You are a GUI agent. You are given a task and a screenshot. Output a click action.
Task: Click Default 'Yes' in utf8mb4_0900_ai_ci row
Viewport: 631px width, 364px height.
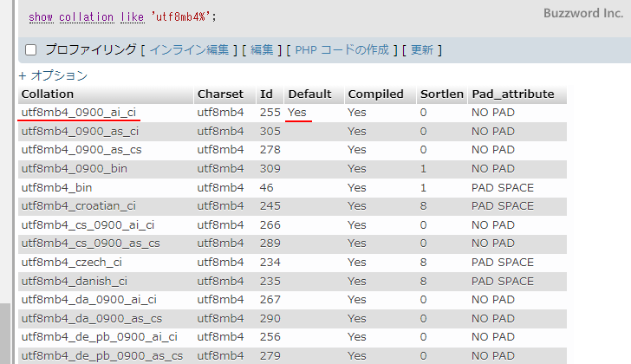tap(297, 113)
